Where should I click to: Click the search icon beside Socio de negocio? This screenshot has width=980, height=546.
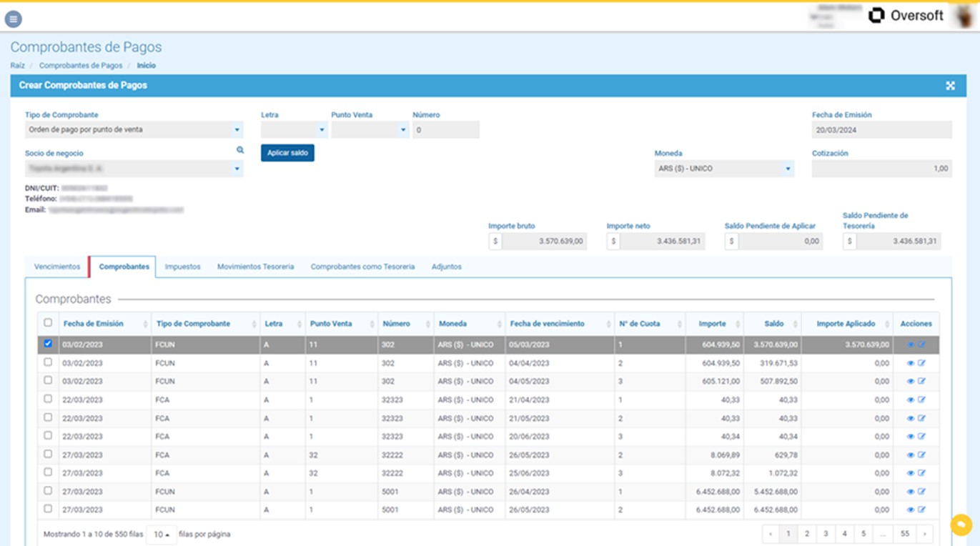[240, 150]
